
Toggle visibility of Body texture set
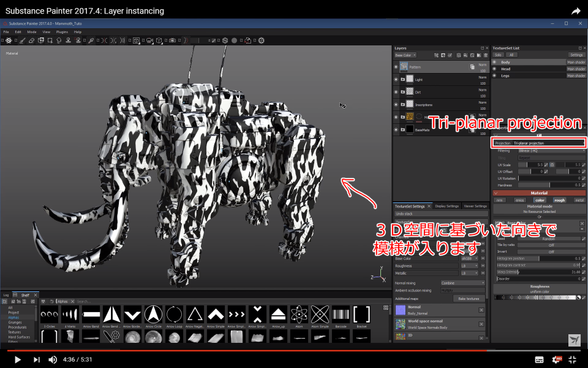494,62
